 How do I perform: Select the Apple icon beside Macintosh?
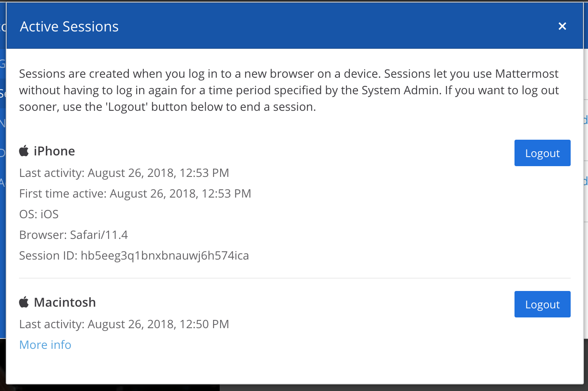(24, 302)
